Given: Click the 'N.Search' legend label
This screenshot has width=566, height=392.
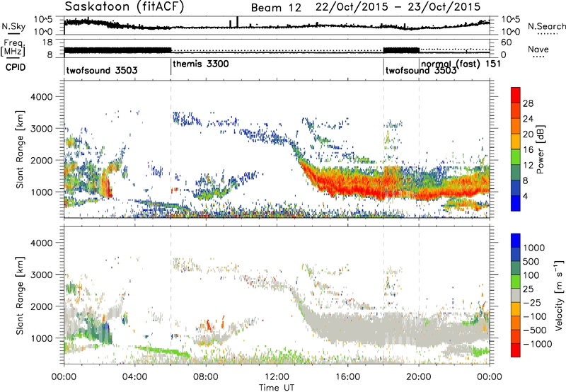Looking at the screenshot, I should 546,26.
